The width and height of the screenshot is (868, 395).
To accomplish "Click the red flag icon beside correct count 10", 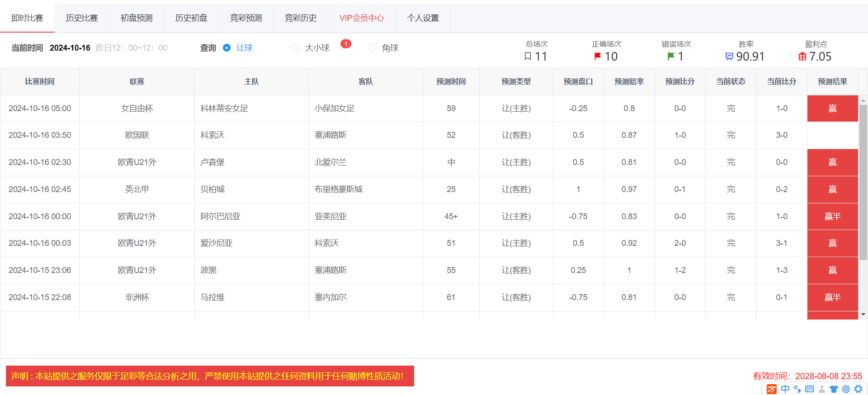I will [598, 56].
